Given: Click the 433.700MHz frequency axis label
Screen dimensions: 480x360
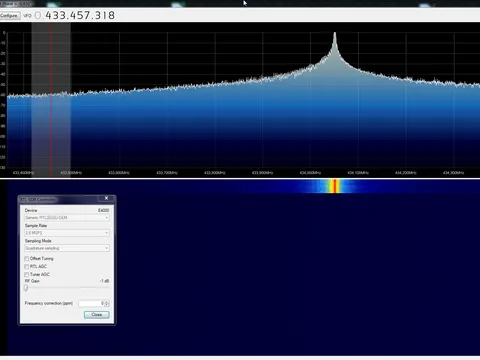Looking at the screenshot, I should point(167,173).
